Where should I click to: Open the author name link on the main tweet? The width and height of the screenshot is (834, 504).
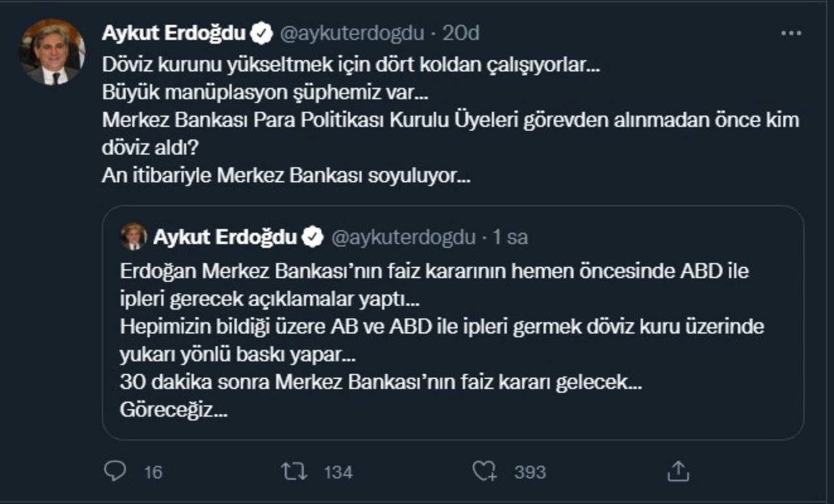173,34
